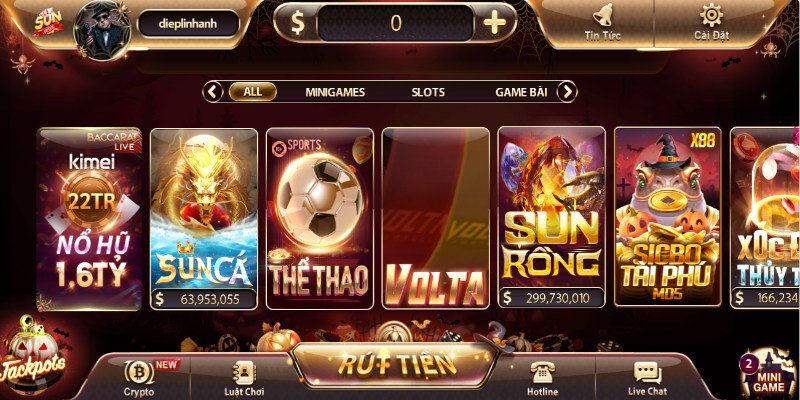Switch to the GAME BÀI tab
800x400 pixels.
521,92
